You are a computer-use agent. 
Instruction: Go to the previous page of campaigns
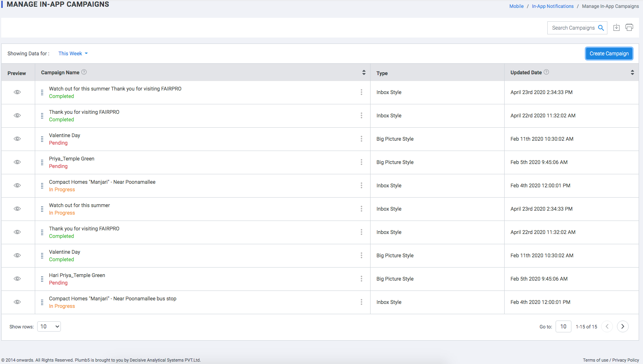click(x=607, y=326)
